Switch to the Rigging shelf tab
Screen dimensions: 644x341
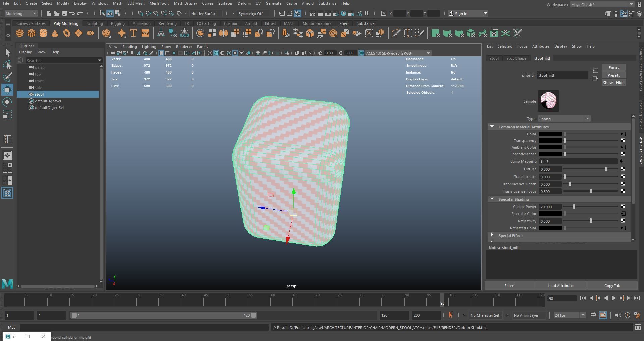(118, 23)
